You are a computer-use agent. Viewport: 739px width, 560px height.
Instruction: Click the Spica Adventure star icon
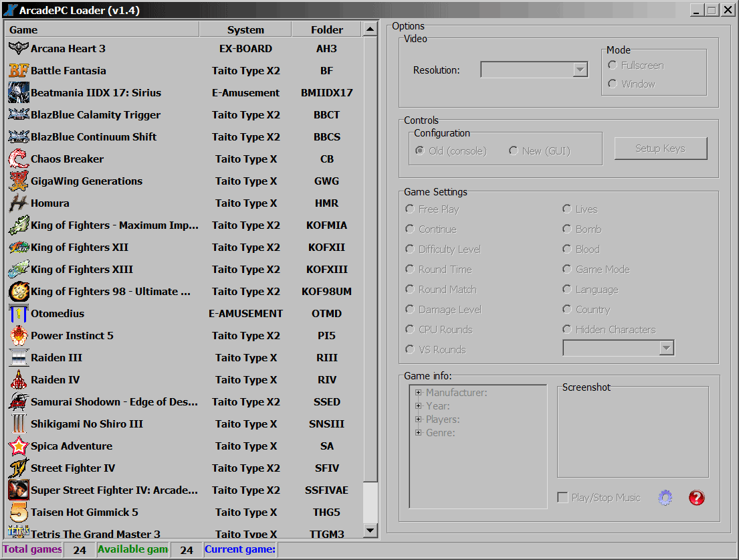click(18, 446)
